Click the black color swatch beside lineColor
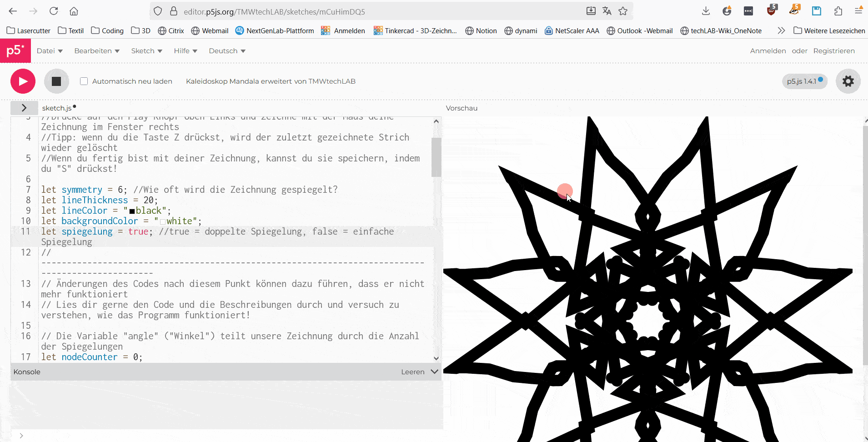 tap(131, 210)
